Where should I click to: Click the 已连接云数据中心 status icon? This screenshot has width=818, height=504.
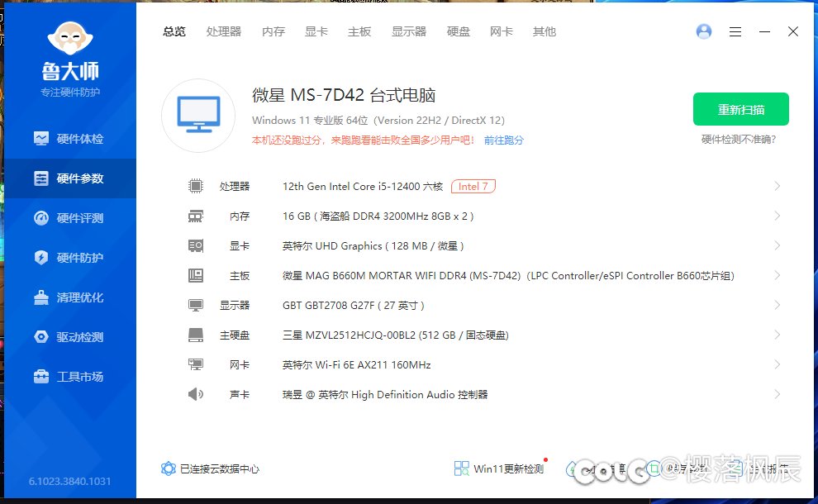[x=169, y=468]
